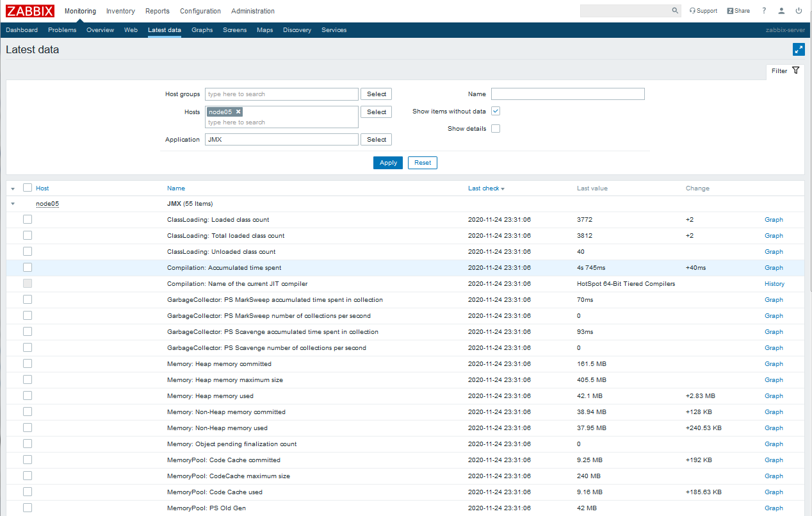
Task: Collapse the node05 JMX group
Action: click(13, 204)
